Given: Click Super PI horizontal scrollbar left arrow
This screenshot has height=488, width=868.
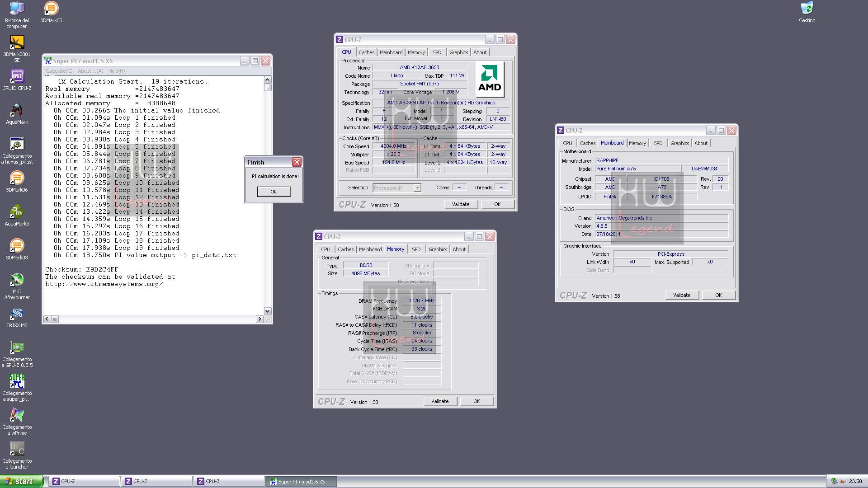Looking at the screenshot, I should tap(47, 319).
